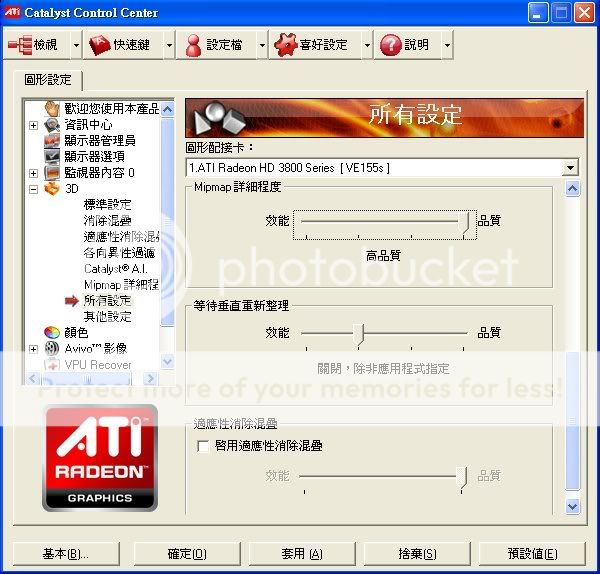
Task: Click the 資訊中心 information center icon
Action: pyautogui.click(x=52, y=125)
